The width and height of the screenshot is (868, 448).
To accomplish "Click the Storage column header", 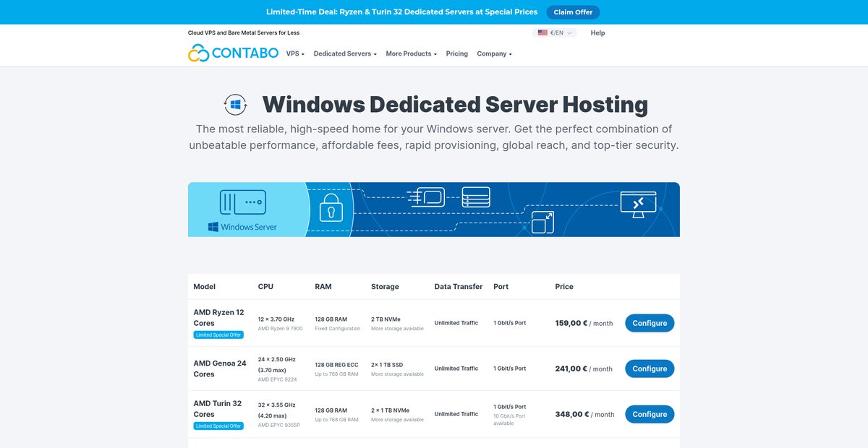I will [x=385, y=287].
